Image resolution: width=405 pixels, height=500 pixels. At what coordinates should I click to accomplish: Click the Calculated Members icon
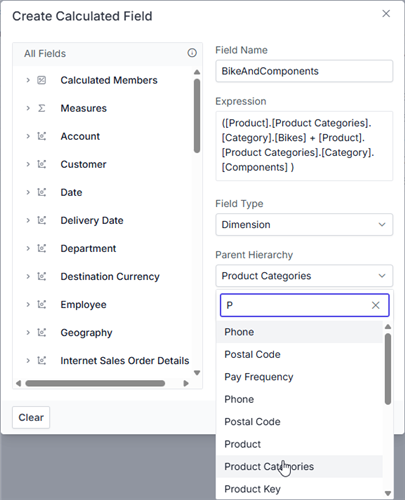[41, 80]
